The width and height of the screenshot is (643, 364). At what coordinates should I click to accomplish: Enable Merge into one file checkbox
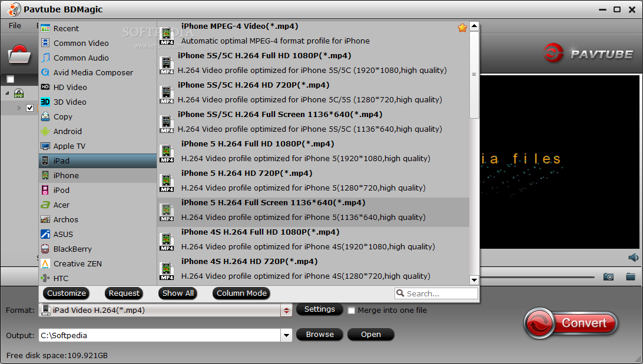point(352,310)
